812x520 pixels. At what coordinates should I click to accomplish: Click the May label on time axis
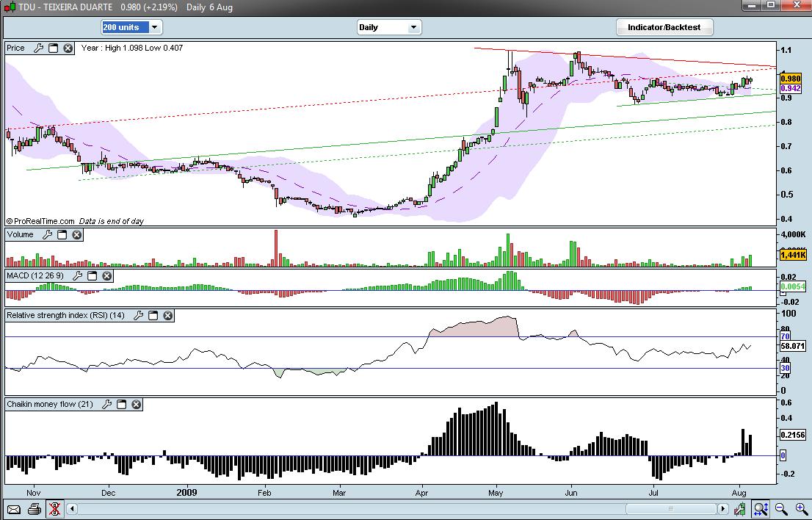pyautogui.click(x=496, y=493)
